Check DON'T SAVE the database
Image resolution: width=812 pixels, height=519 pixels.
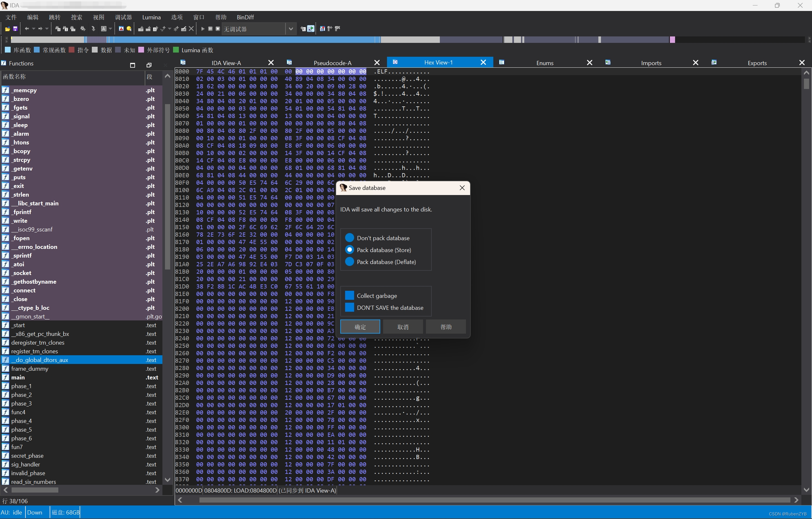349,308
